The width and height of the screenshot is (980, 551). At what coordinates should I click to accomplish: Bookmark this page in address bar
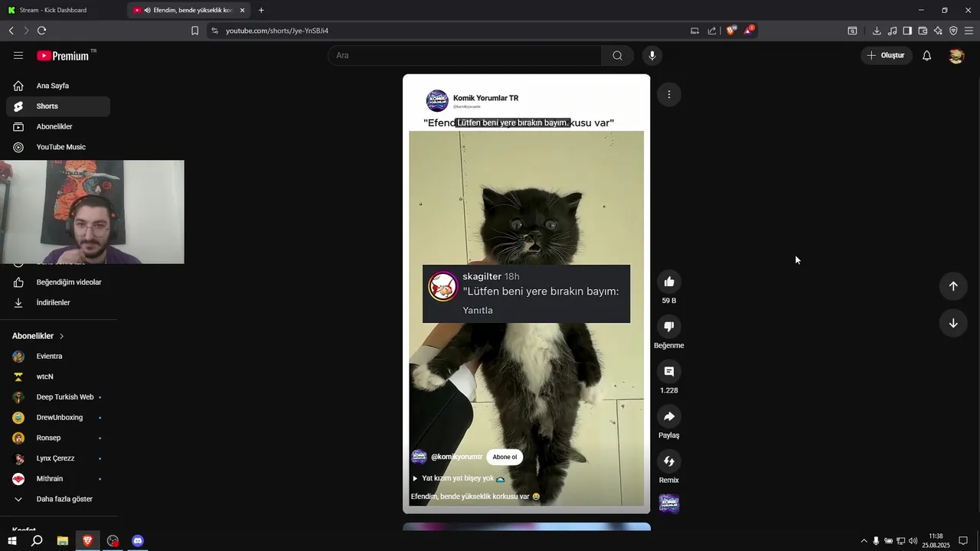point(194,31)
